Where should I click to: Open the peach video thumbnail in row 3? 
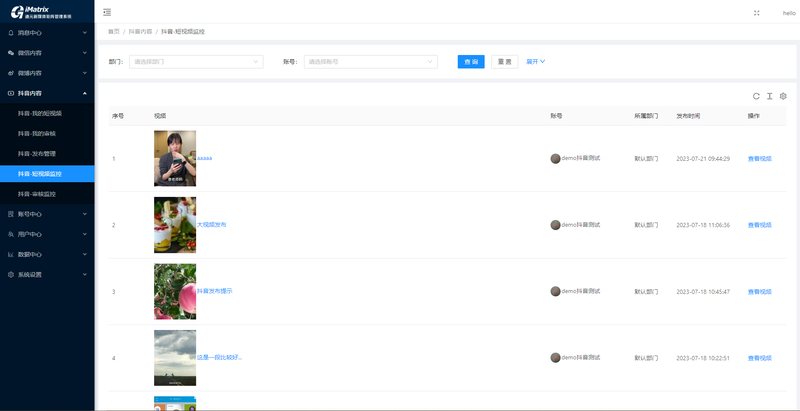(175, 291)
